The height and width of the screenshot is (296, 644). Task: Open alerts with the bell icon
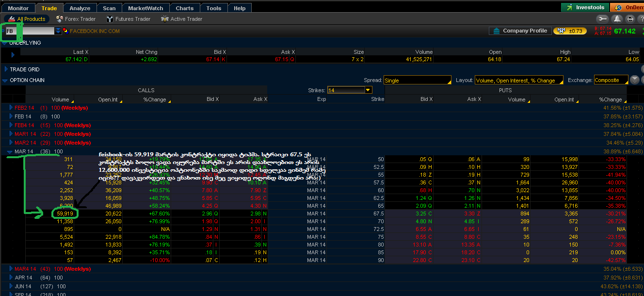(617, 19)
